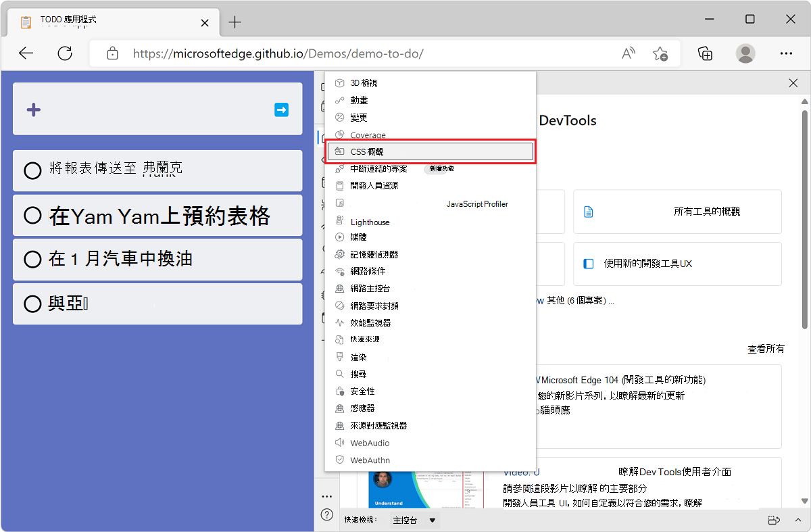The height and width of the screenshot is (532, 811).
Task: Open the DevTools more options menu
Action: point(327,495)
